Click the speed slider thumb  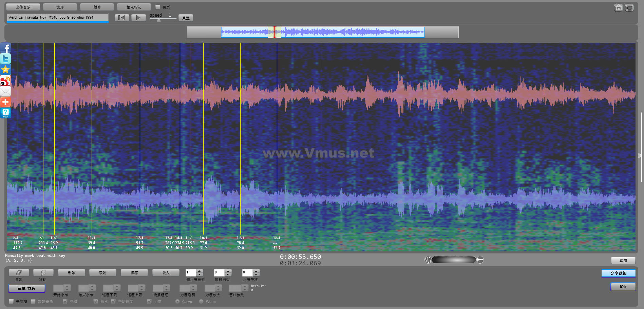tap(159, 20)
